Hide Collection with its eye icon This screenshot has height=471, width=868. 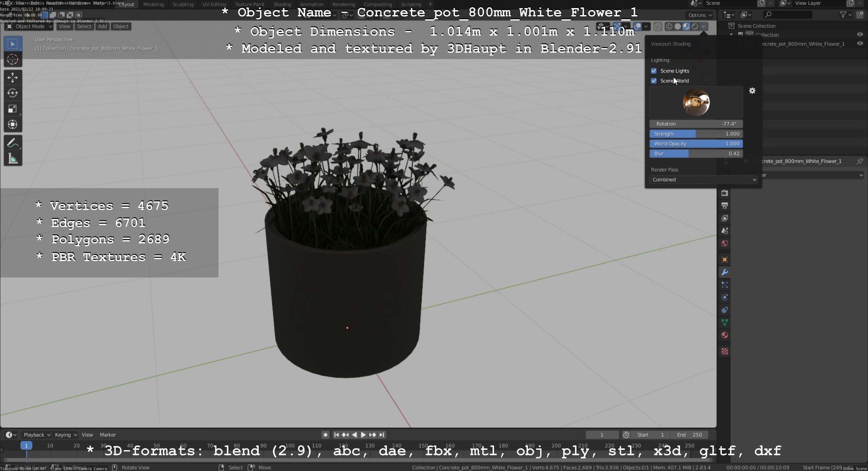click(860, 34)
